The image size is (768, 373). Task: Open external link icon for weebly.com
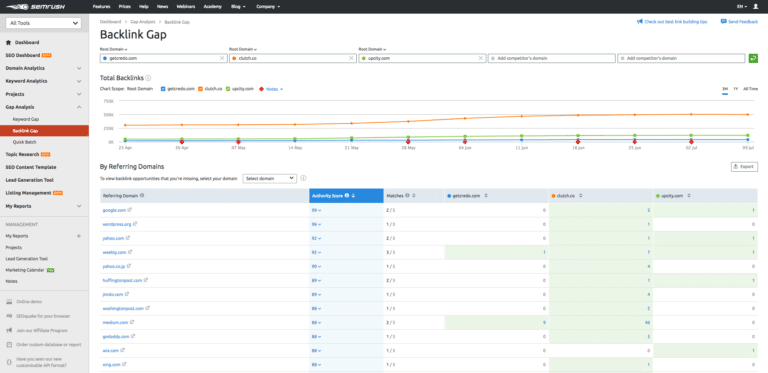click(130, 252)
